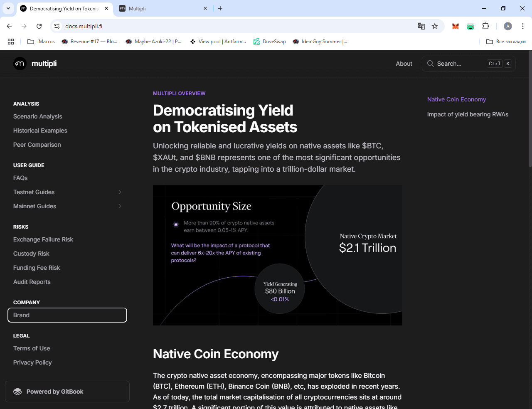532x409 pixels.
Task: Switch to the Multipli tab
Action: 163,8
